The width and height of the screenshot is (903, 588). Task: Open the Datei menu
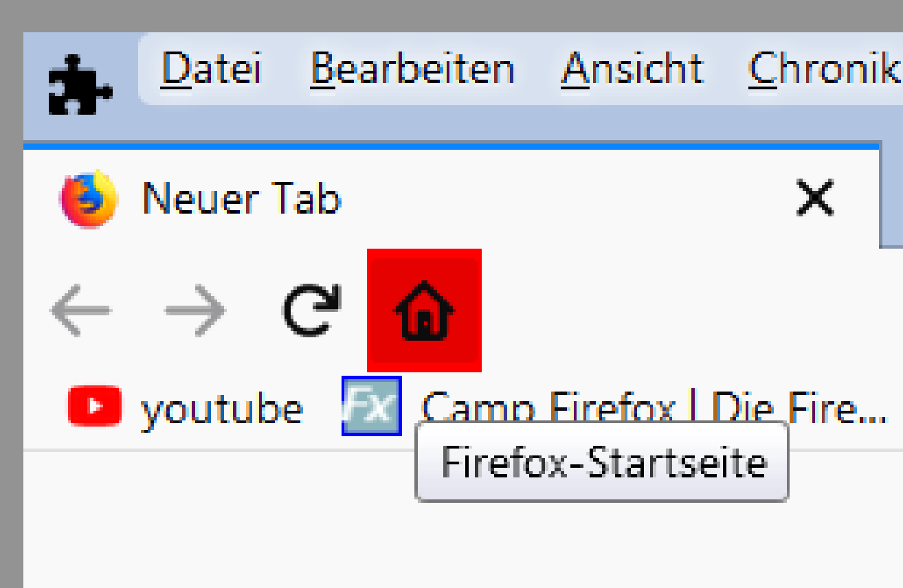[212, 69]
